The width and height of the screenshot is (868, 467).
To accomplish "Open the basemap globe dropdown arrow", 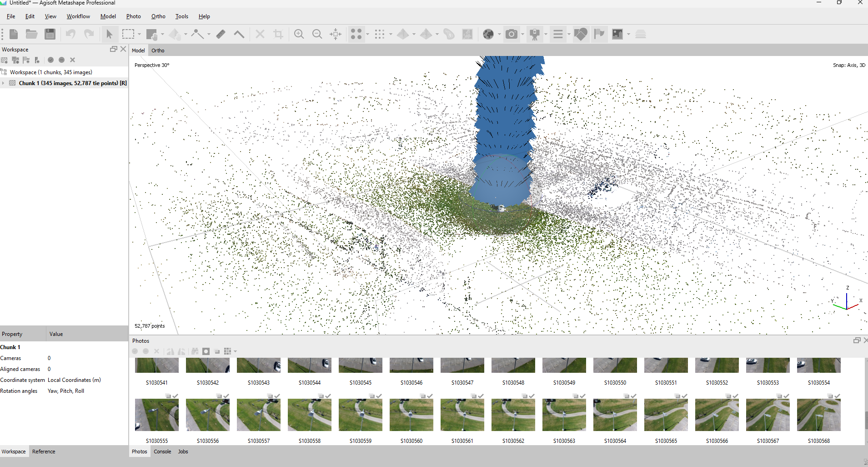I will tap(499, 34).
